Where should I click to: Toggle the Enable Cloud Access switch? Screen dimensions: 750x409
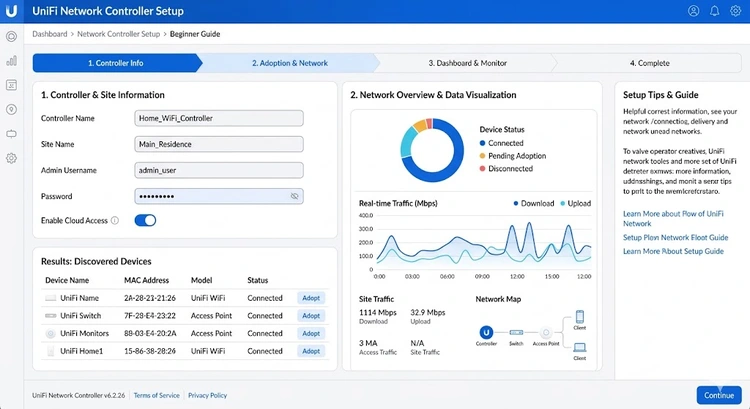click(145, 221)
